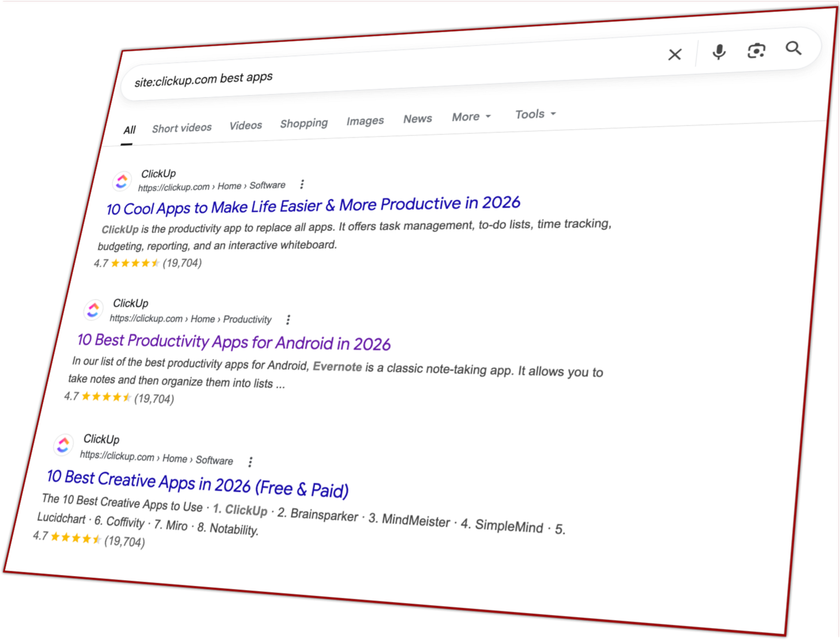
Task: Switch to the Videos tab
Action: (x=246, y=125)
